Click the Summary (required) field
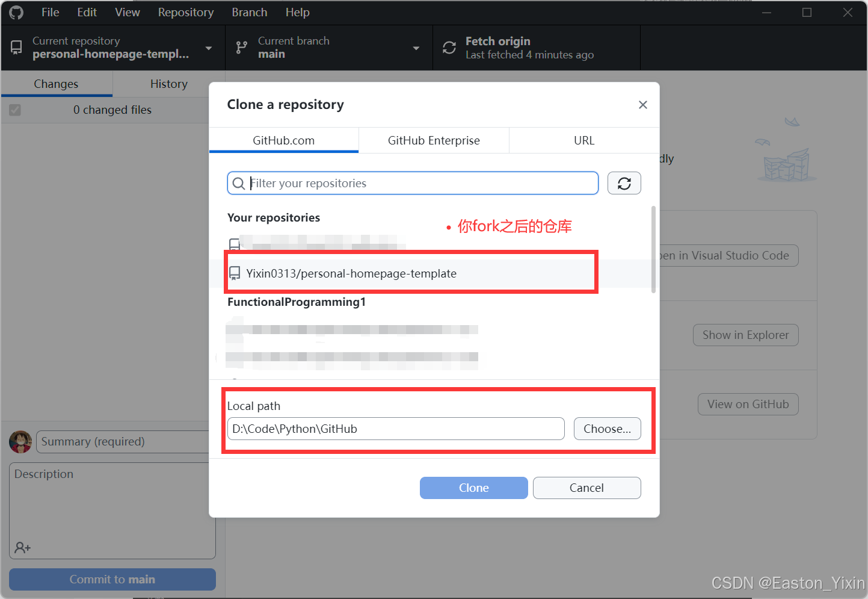The image size is (868, 599). tap(122, 442)
